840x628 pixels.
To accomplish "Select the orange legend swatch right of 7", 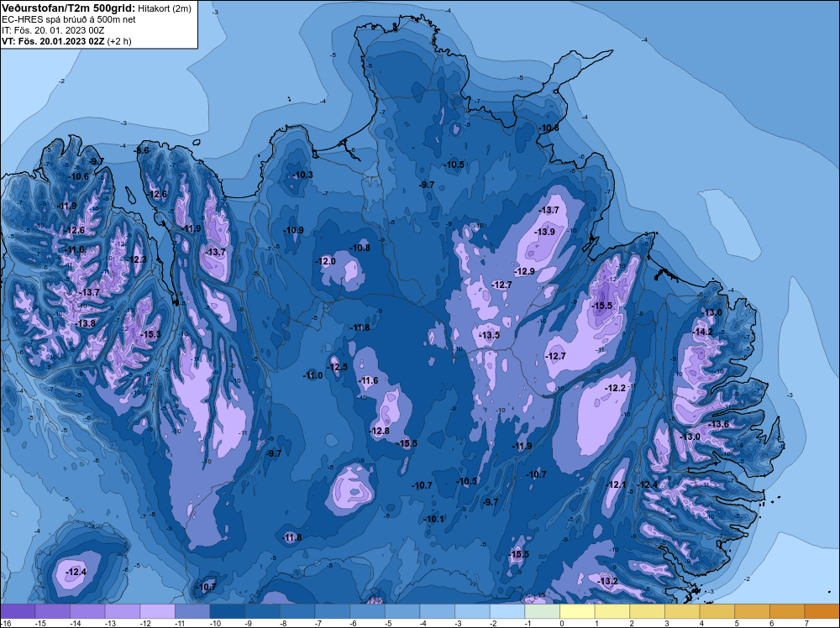I will (x=822, y=611).
